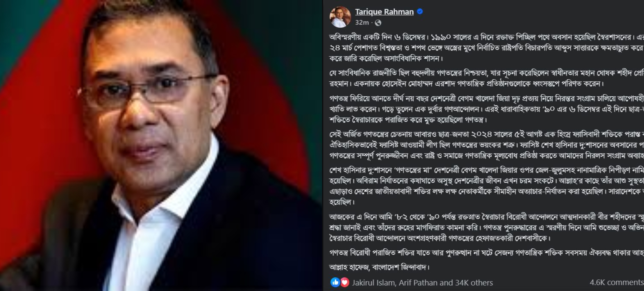The height and width of the screenshot is (291, 644).
Task: Open Tarique Rahman's profile picture avatar
Action: pyautogui.click(x=340, y=17)
